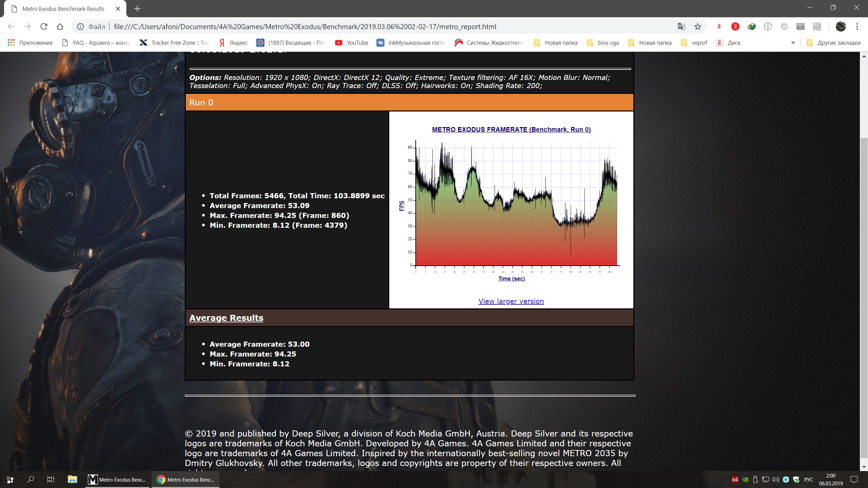Switch to Metro Exodus benchmark taskbar app
Image resolution: width=868 pixels, height=488 pixels.
(x=117, y=480)
